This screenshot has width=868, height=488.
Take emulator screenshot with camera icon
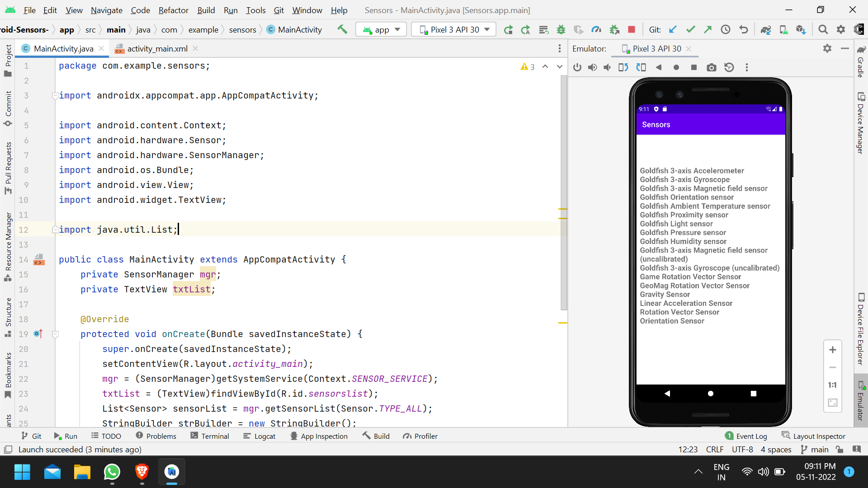point(711,67)
